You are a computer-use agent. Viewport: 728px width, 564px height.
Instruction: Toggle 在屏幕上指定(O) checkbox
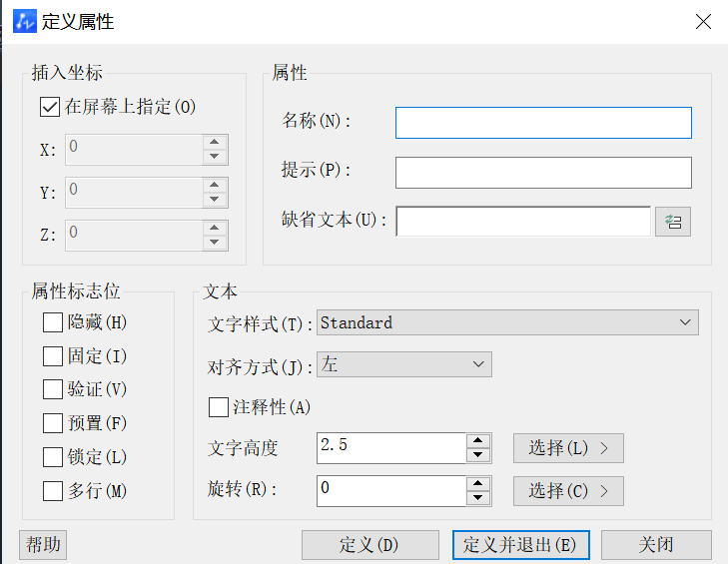pos(50,107)
